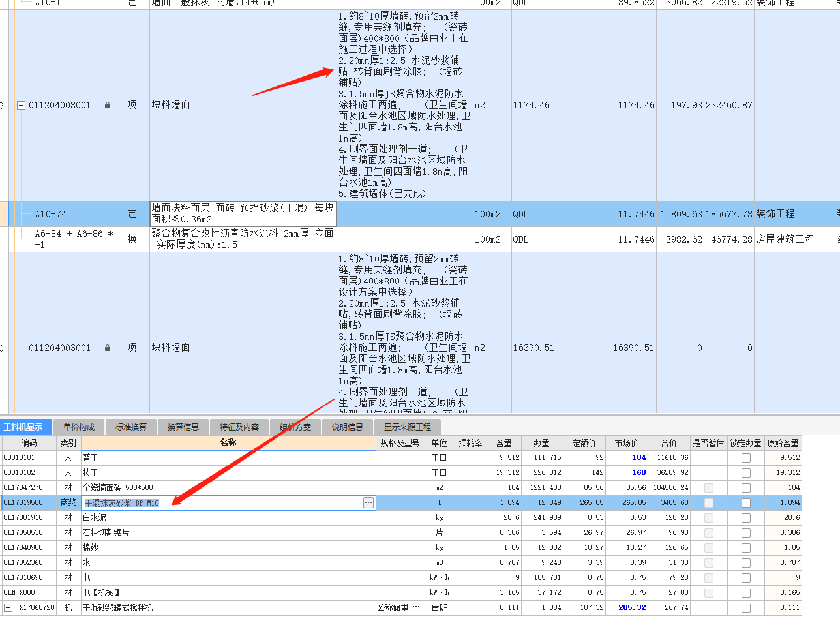Image resolution: width=840 pixels, height=627 pixels.
Task: Click the A10-74 description 墙面块料面层 面砖
Action: click(x=243, y=214)
